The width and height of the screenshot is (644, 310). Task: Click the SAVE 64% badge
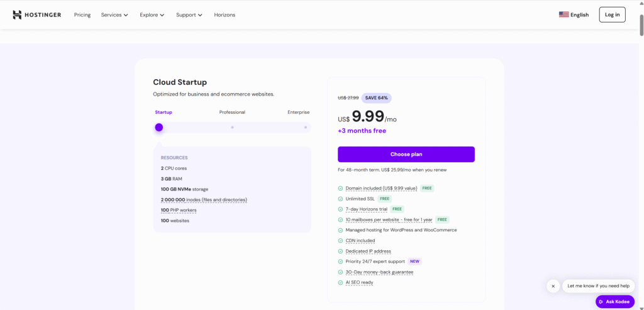pos(376,98)
